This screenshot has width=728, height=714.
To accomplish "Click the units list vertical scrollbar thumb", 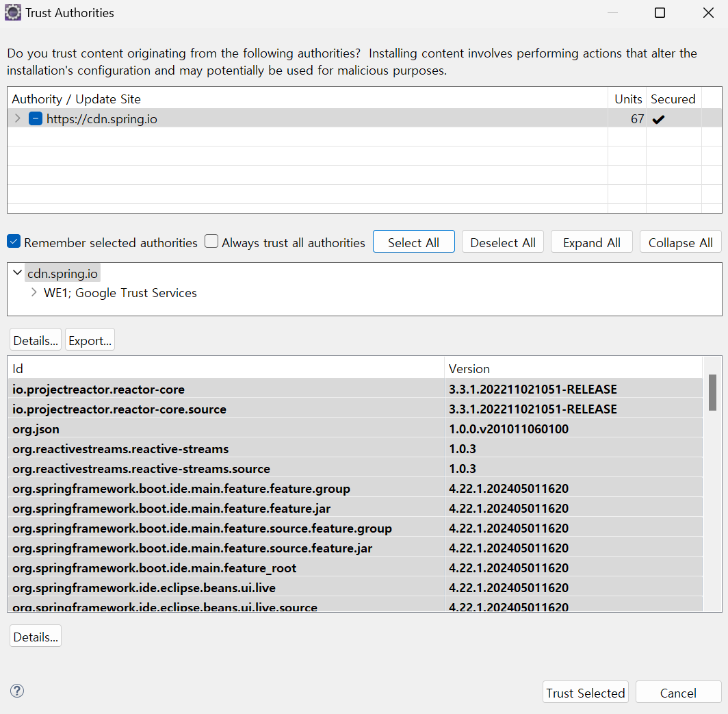I will click(712, 392).
